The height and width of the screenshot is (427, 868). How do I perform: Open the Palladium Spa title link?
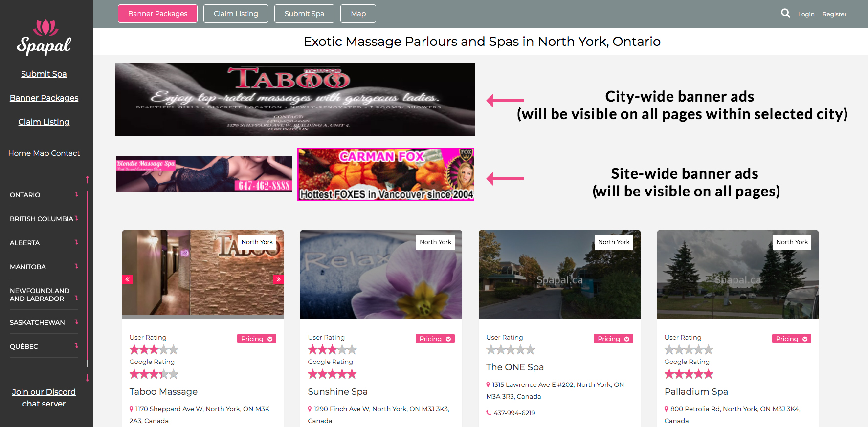[696, 392]
